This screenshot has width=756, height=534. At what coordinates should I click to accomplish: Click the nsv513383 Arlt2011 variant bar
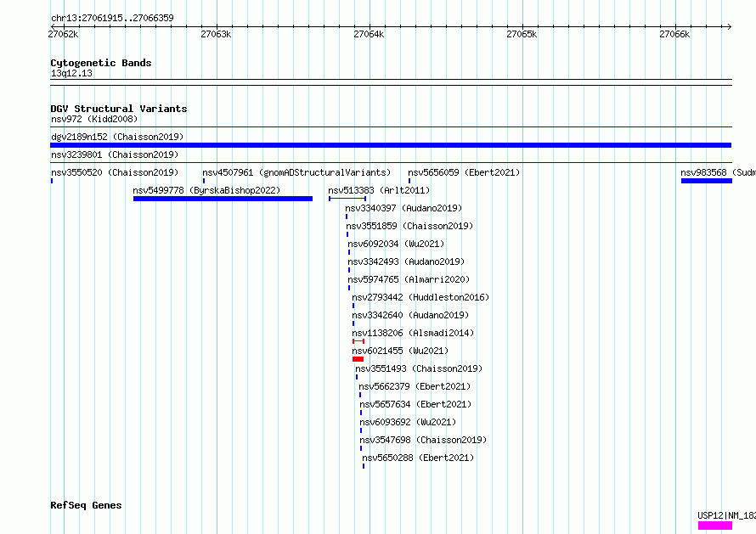click(347, 199)
